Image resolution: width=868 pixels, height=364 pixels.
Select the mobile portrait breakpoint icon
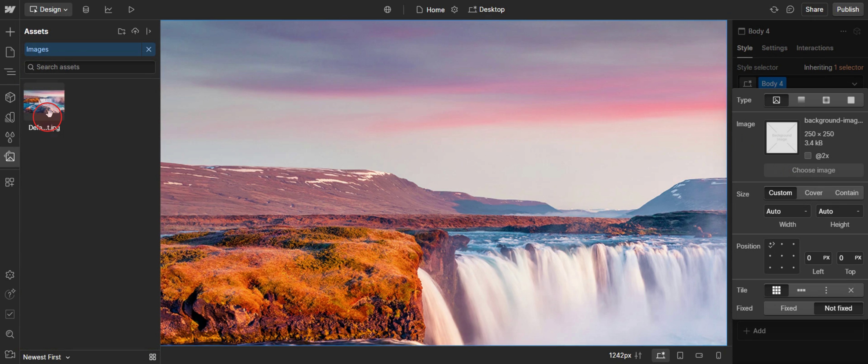tap(718, 356)
